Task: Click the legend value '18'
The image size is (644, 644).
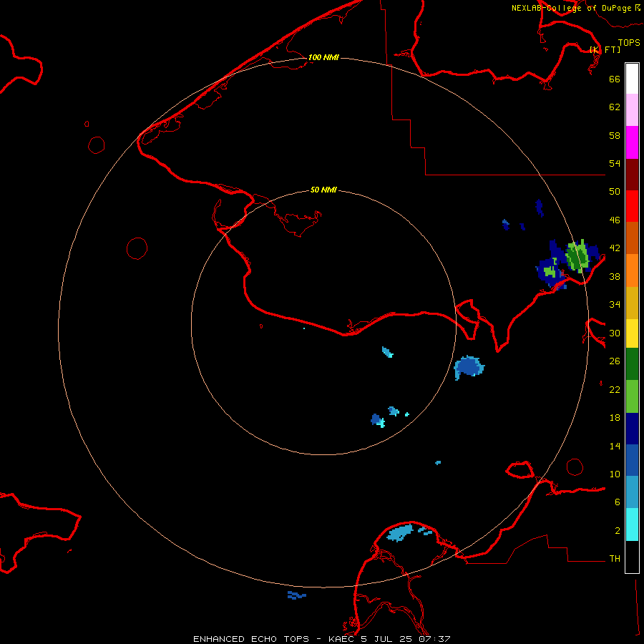Action: (615, 418)
